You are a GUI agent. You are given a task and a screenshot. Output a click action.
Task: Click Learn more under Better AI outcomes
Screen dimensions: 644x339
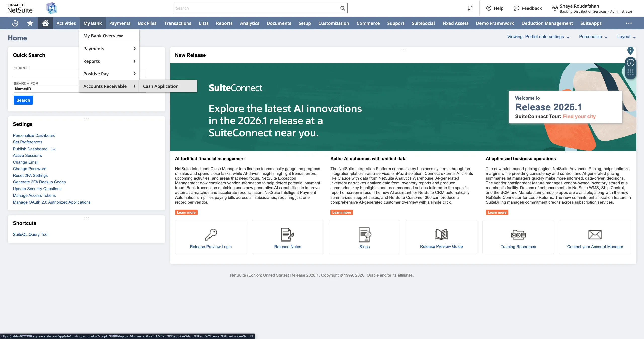341,212
